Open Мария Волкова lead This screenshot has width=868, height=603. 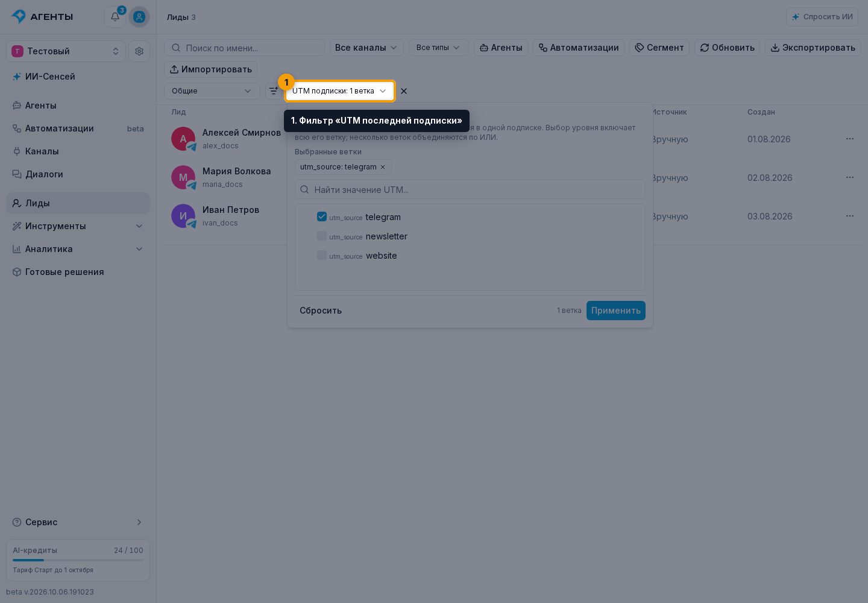pos(237,171)
